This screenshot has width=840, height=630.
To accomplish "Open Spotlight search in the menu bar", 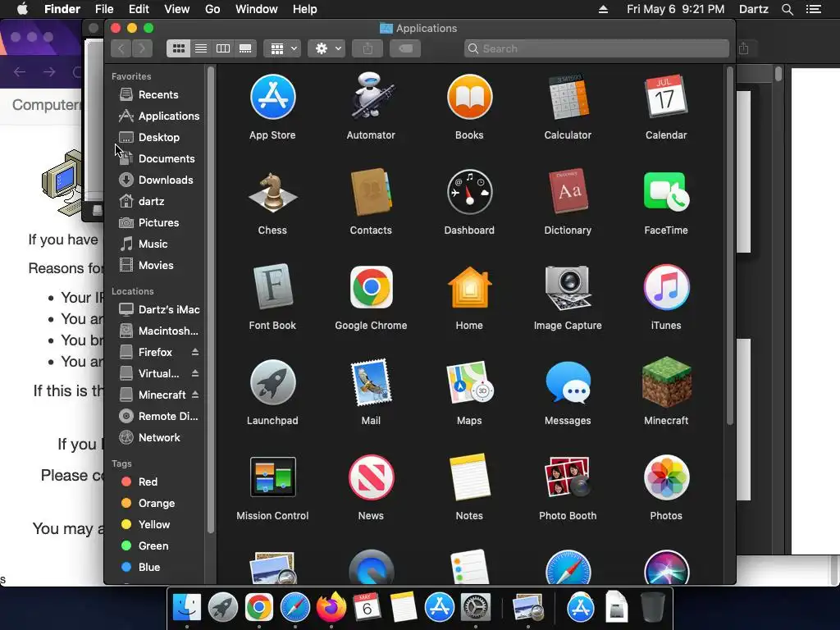I will point(787,9).
